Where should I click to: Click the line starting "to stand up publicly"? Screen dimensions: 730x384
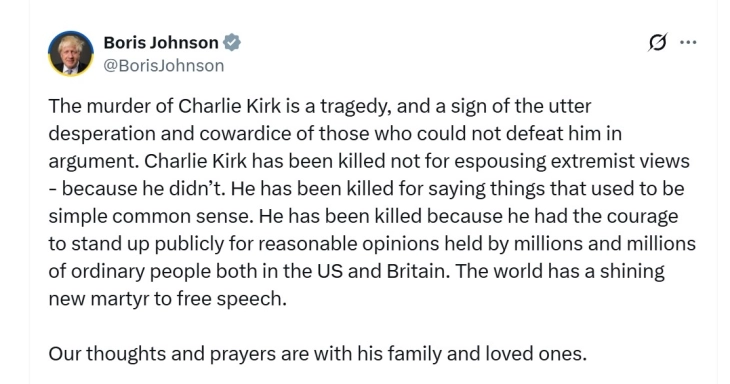(372, 243)
